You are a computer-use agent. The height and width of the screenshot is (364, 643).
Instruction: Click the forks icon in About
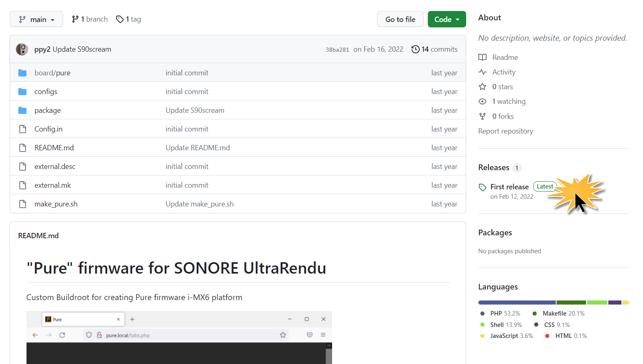click(482, 116)
